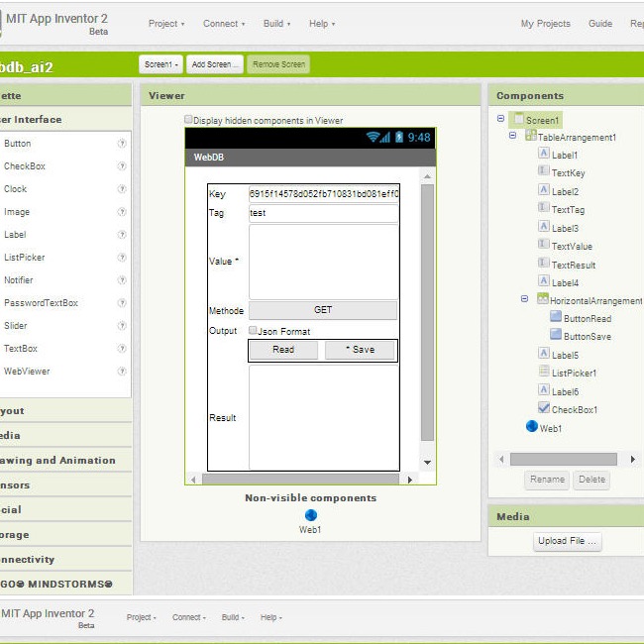Image resolution: width=644 pixels, height=644 pixels.
Task: Click Label4 component icon
Action: click(543, 281)
